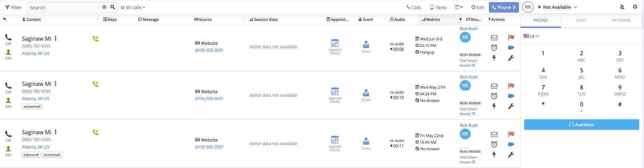Screen dimensions: 644x168
Task: Open the Filter button
Action: click(x=13, y=7)
